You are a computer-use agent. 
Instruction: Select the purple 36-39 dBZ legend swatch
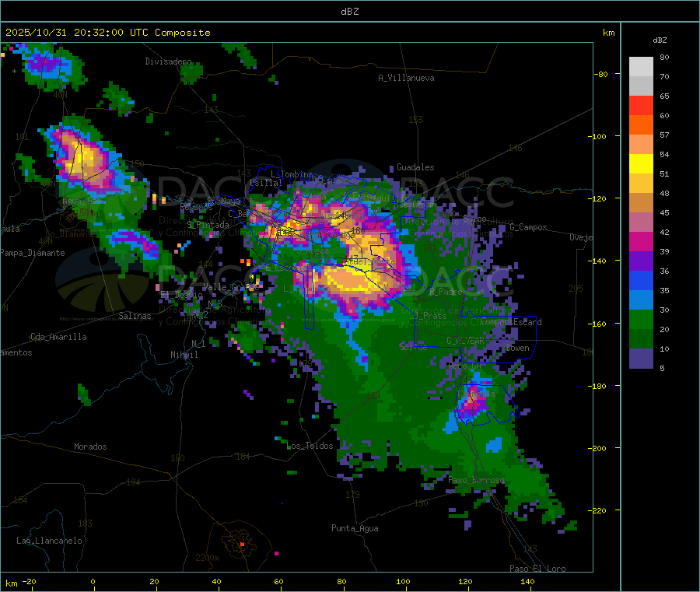[x=641, y=261]
